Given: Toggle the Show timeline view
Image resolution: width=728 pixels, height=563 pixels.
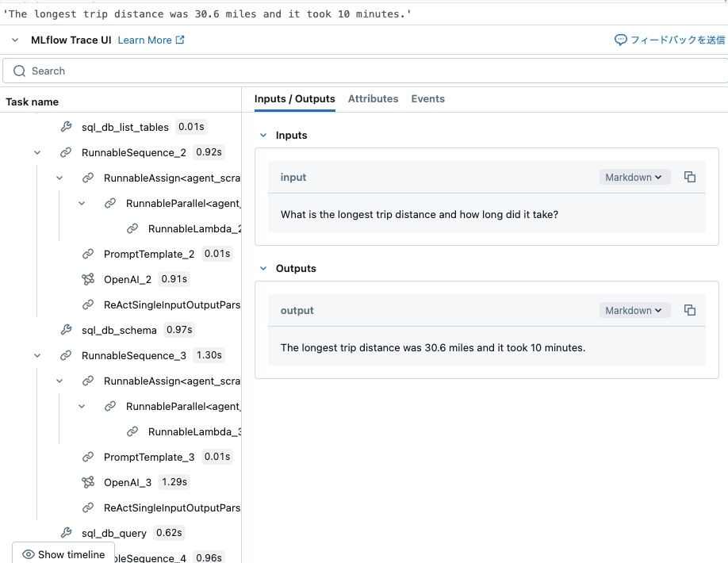Looking at the screenshot, I should tap(63, 554).
